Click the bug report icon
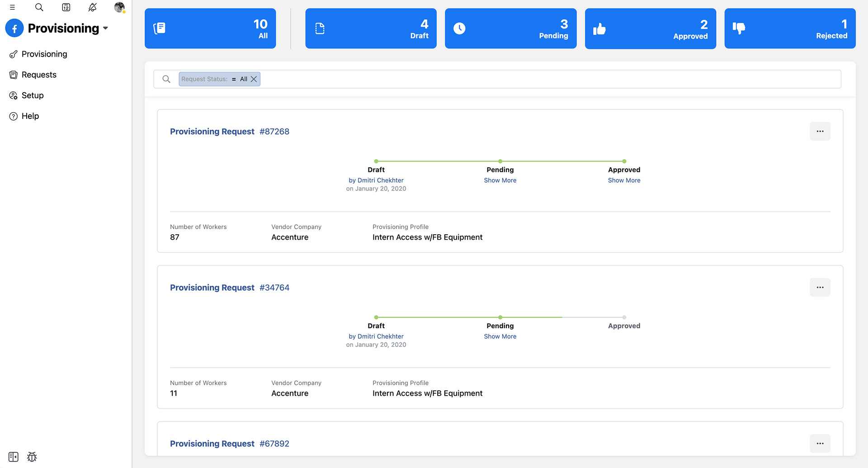This screenshot has height=468, width=868. pos(32,457)
